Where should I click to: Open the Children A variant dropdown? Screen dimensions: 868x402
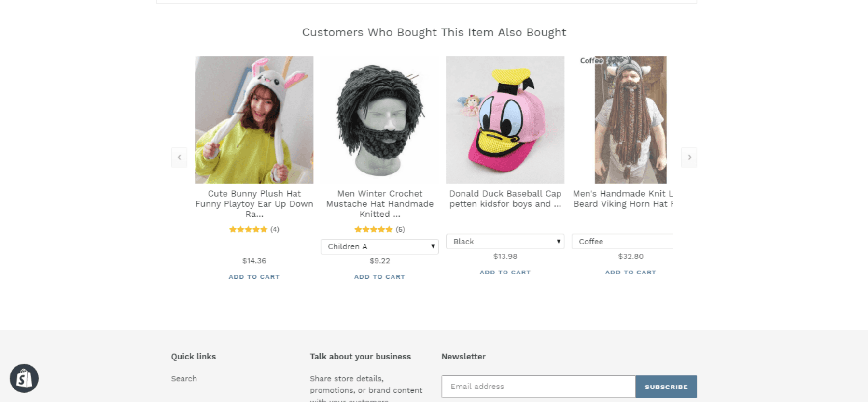click(379, 246)
